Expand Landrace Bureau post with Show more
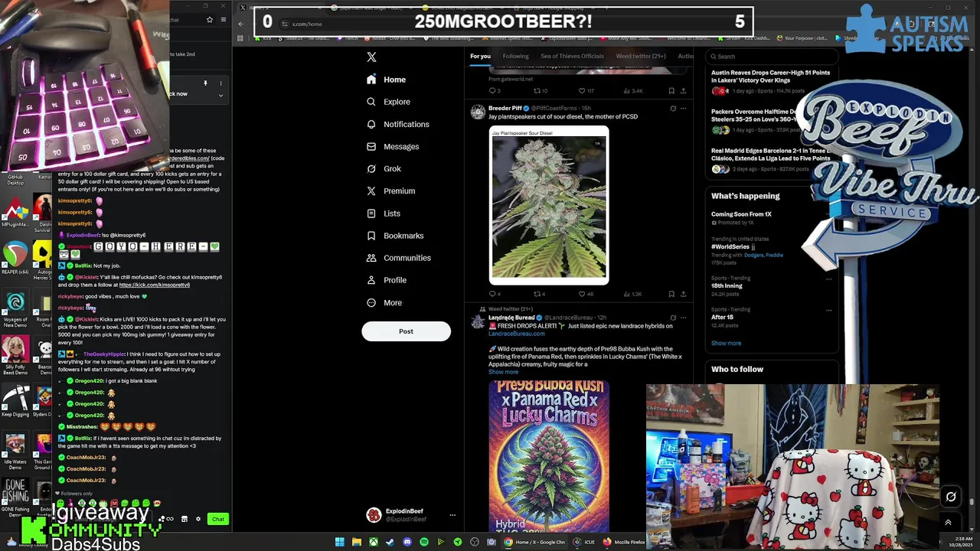 [503, 372]
